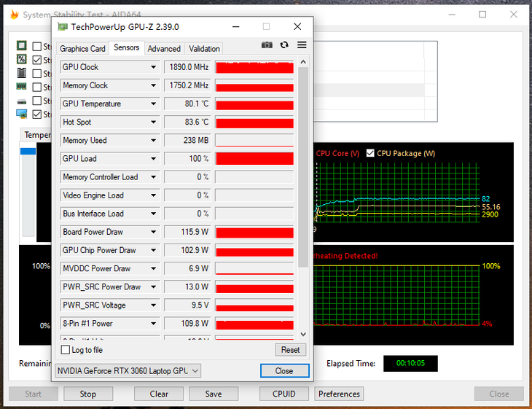The height and width of the screenshot is (409, 532).
Task: Click the AIDA64 flame icon in title bar
Action: (13, 15)
